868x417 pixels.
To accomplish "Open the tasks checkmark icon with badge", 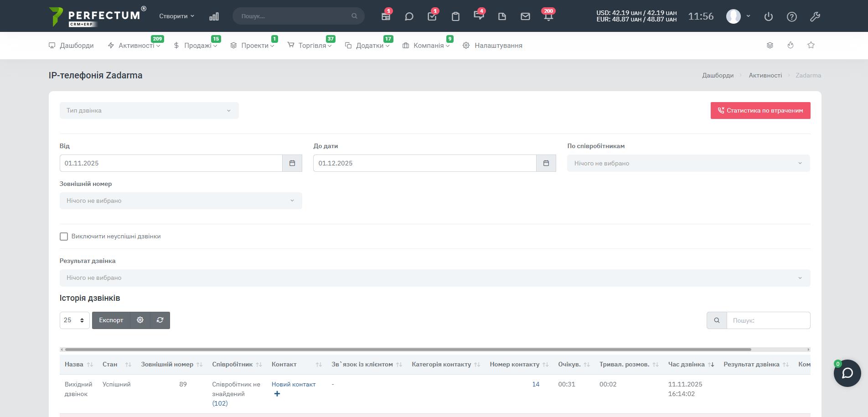I will pyautogui.click(x=432, y=16).
